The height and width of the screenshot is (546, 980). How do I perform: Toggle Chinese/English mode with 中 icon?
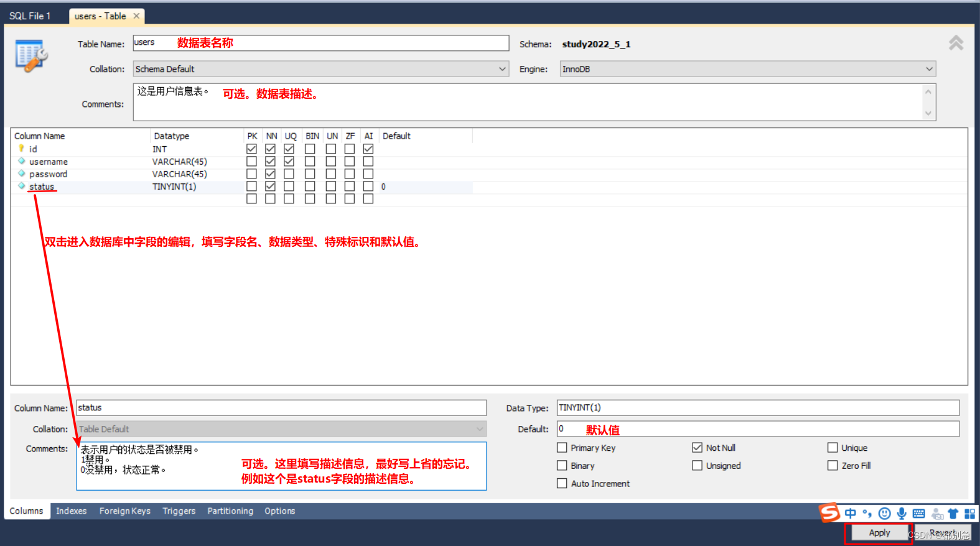(x=851, y=513)
